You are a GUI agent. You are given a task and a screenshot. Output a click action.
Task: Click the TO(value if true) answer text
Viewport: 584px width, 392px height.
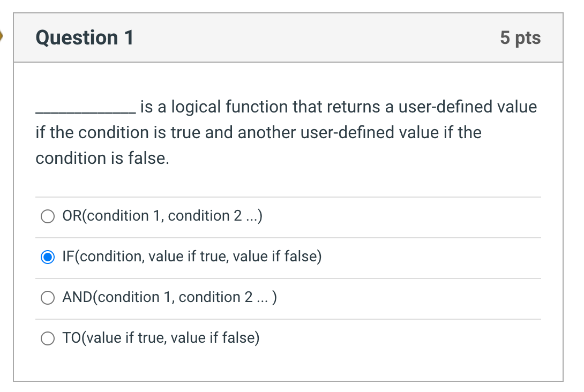pos(161,338)
